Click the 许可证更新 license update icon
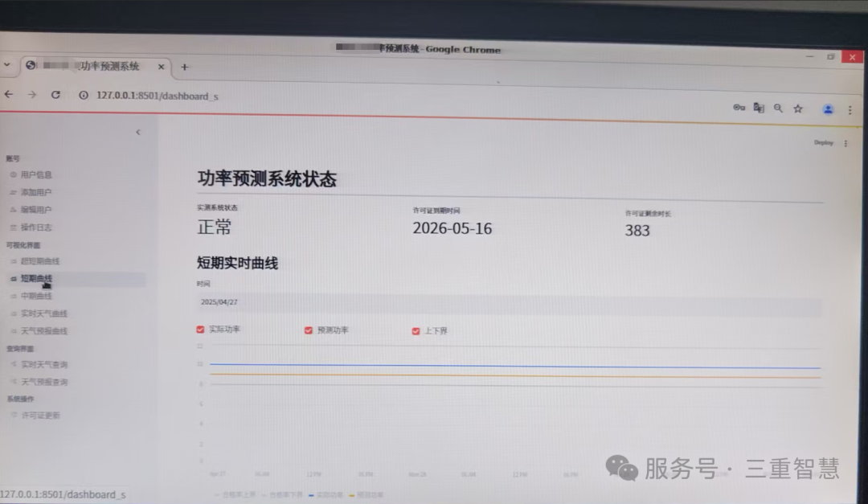Image resolution: width=868 pixels, height=504 pixels. [14, 416]
